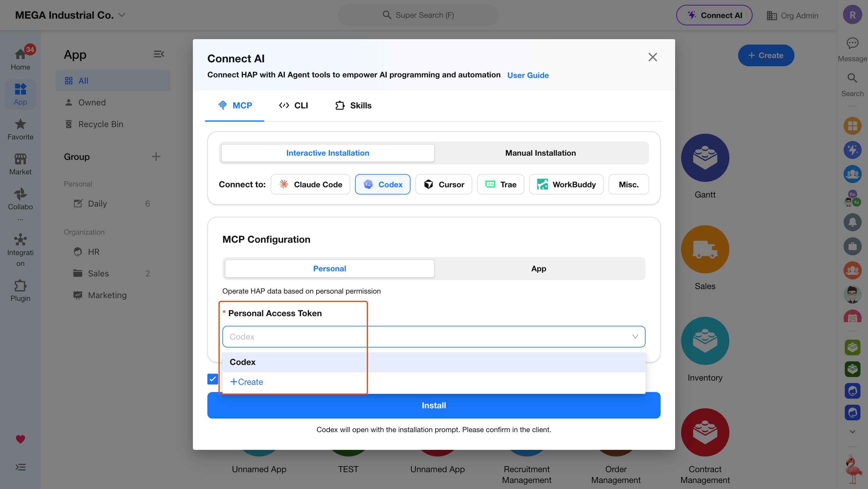Show All apps in navigation
The width and height of the screenshot is (868, 489).
112,81
